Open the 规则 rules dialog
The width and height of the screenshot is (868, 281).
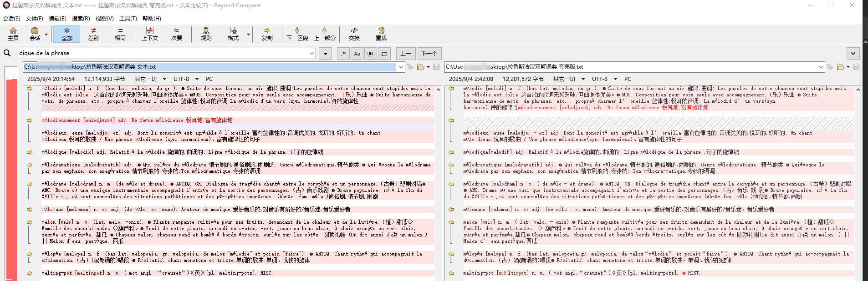206,34
